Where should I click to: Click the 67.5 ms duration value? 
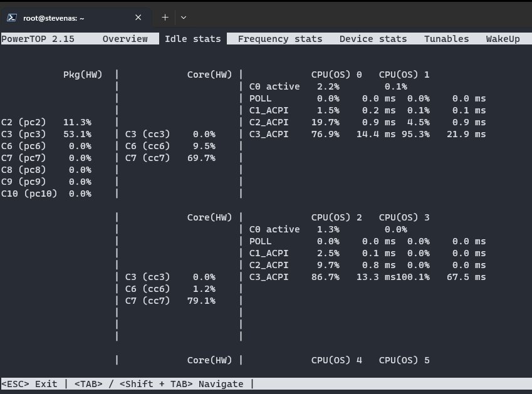click(x=466, y=277)
